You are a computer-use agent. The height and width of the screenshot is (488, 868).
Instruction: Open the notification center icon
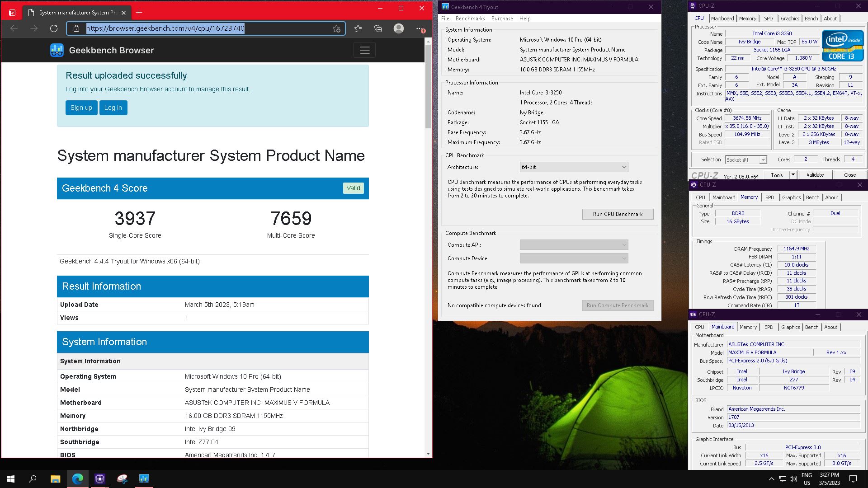(853, 479)
